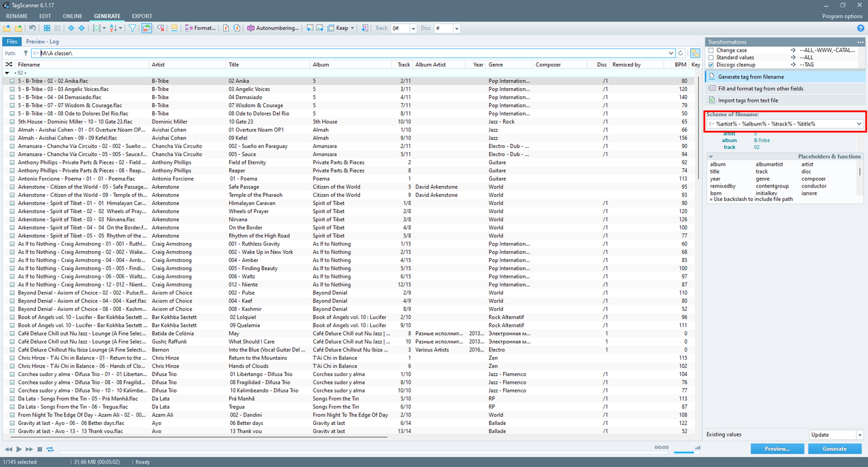Open the Autonumbering tool
The image size is (868, 467).
pos(273,29)
